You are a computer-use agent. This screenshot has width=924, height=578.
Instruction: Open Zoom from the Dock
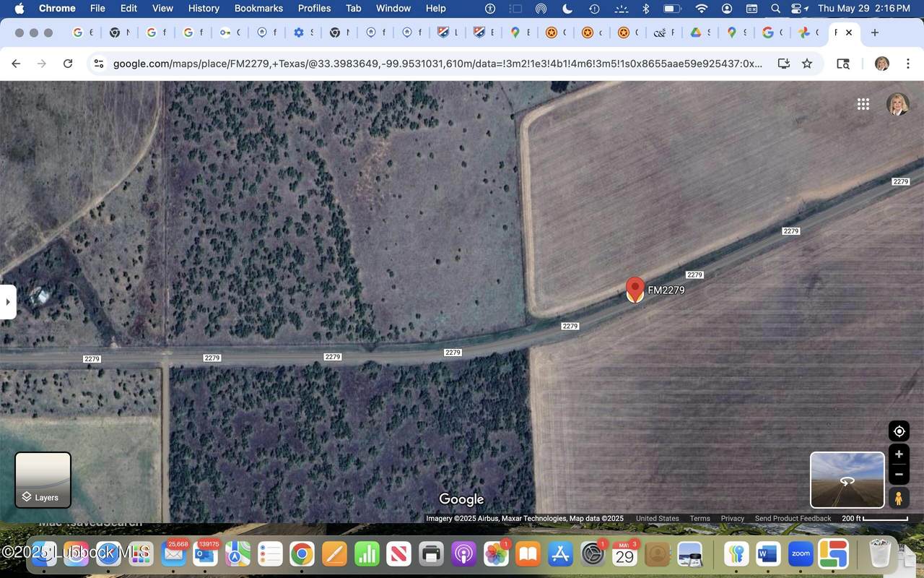[x=800, y=554]
